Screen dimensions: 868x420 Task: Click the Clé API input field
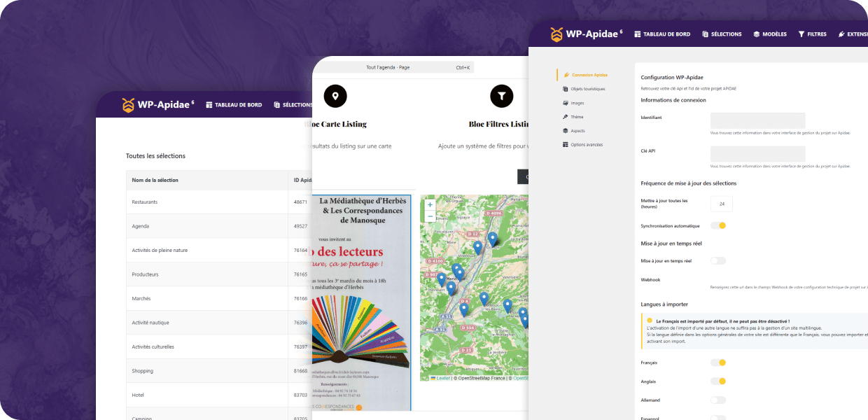(757, 154)
